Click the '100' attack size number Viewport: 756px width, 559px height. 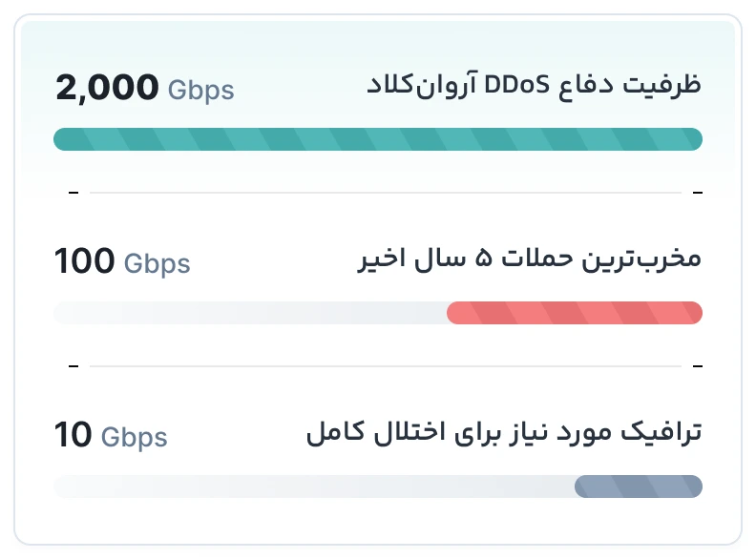[x=84, y=261]
